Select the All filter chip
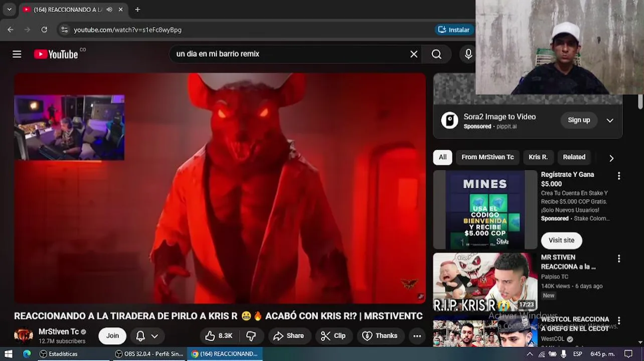Viewport: 644px width, 361px height. 442,157
